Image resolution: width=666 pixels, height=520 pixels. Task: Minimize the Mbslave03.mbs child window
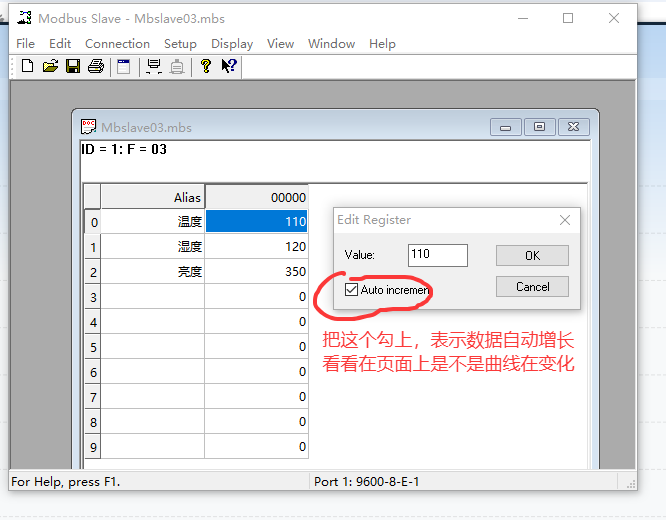point(505,127)
